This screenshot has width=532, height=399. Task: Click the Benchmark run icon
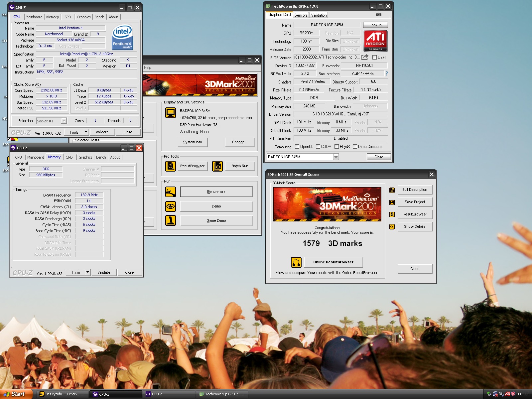[x=171, y=192]
